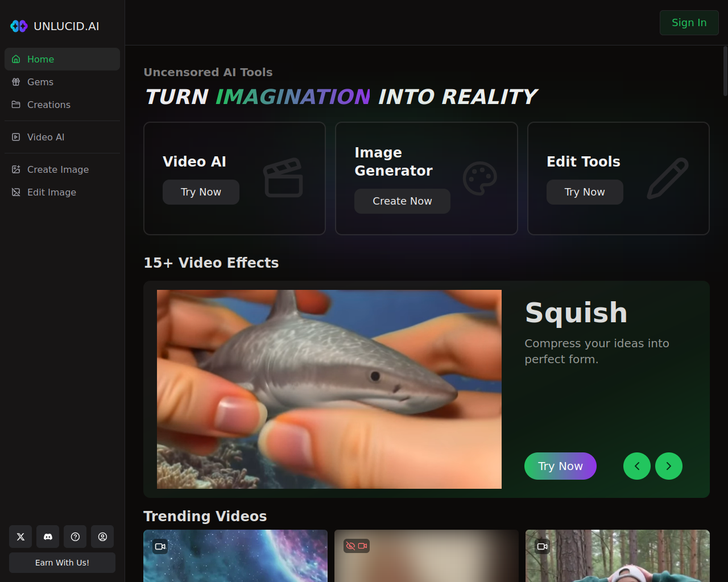728x582 pixels.
Task: Open the blurred trending video thumbnail
Action: point(427,556)
